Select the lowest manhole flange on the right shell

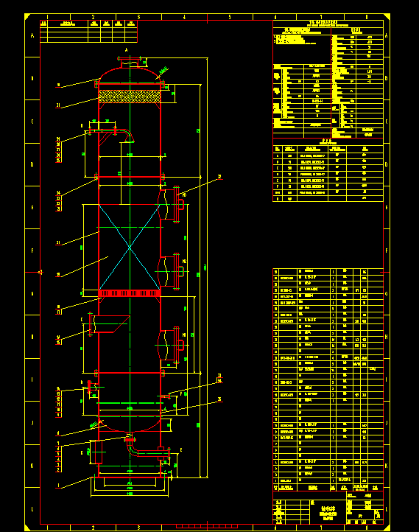176,345
